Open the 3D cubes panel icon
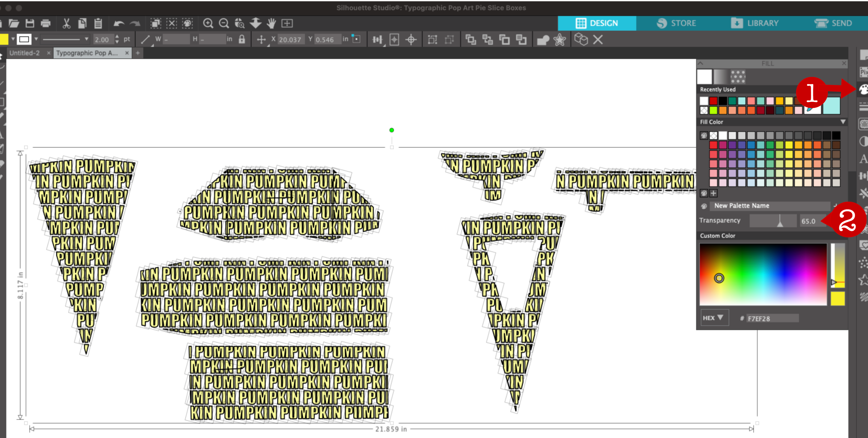This screenshot has width=868, height=438. 582,40
